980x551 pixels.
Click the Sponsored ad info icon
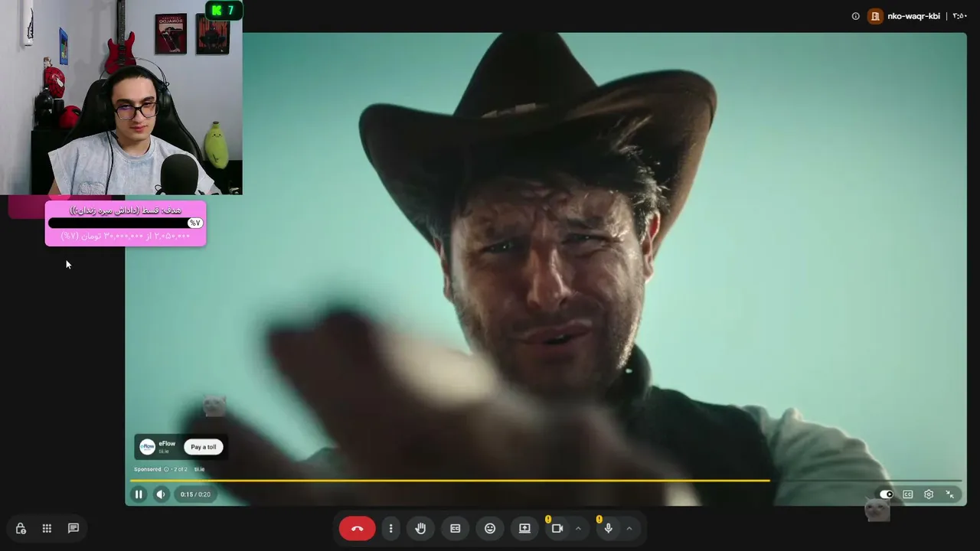pyautogui.click(x=166, y=469)
